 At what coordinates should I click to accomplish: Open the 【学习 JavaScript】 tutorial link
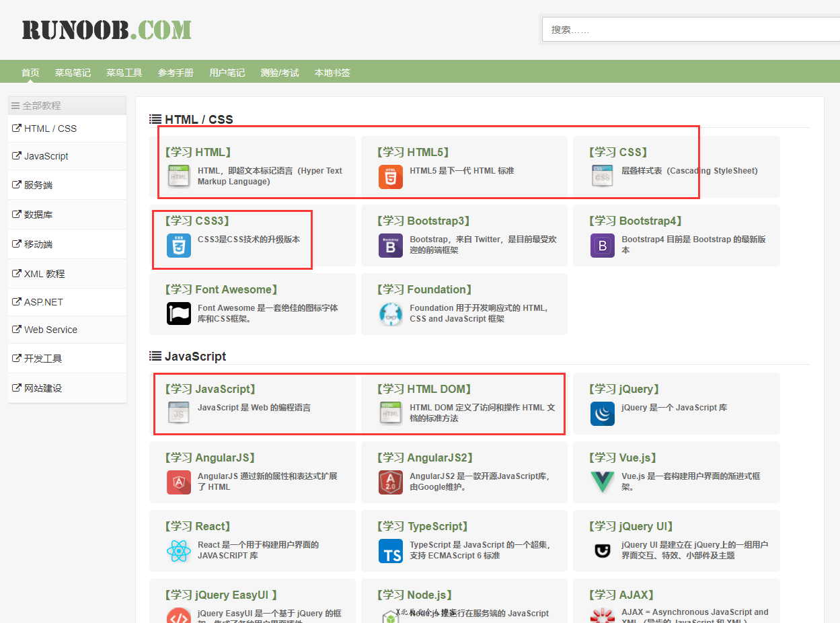click(210, 389)
